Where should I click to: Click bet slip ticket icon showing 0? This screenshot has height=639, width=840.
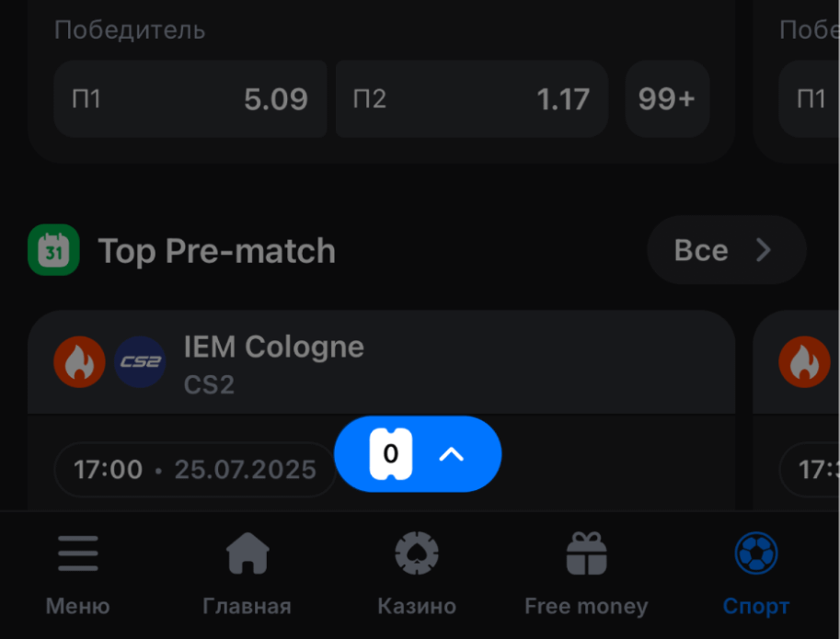coord(390,454)
